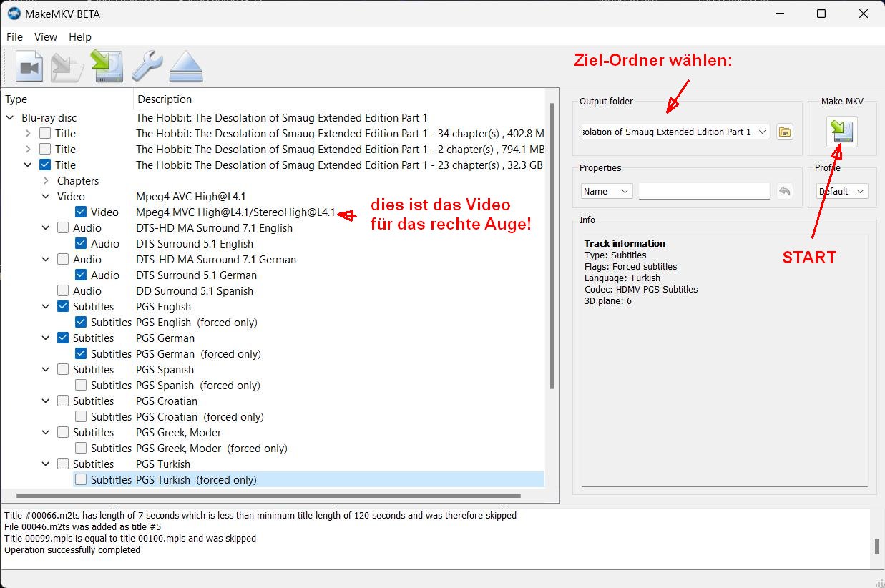Click the property value text field
Screen dimensions: 885x588
point(704,191)
